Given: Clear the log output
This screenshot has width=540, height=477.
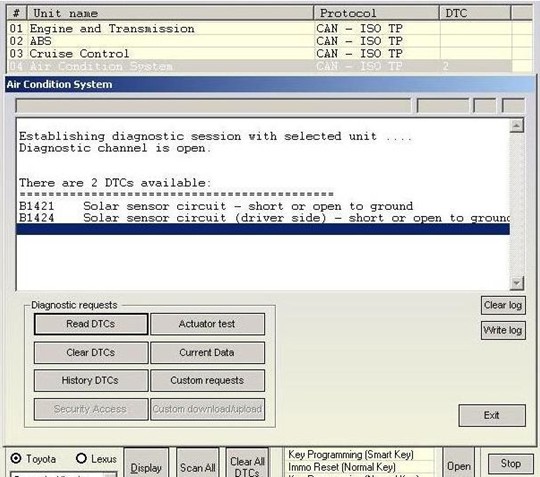Looking at the screenshot, I should point(503,305).
